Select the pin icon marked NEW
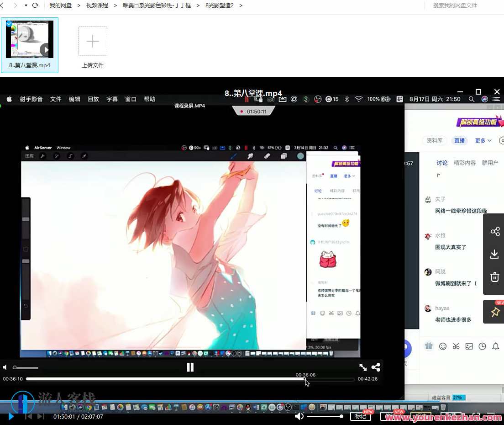504x425 pixels. tap(495, 312)
